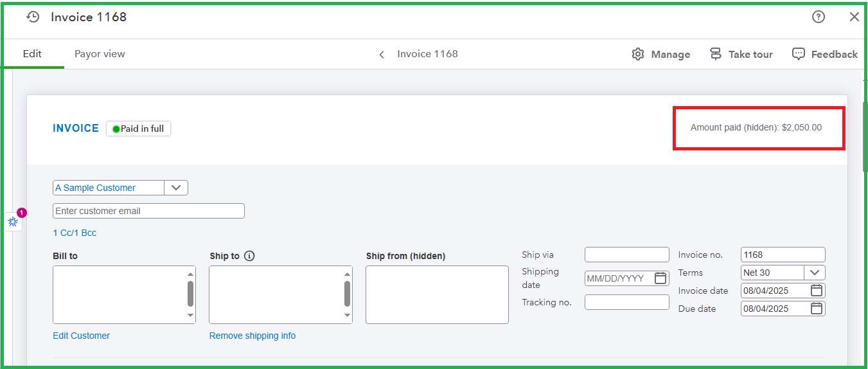Open the Invoice date calendar icon

point(816,291)
